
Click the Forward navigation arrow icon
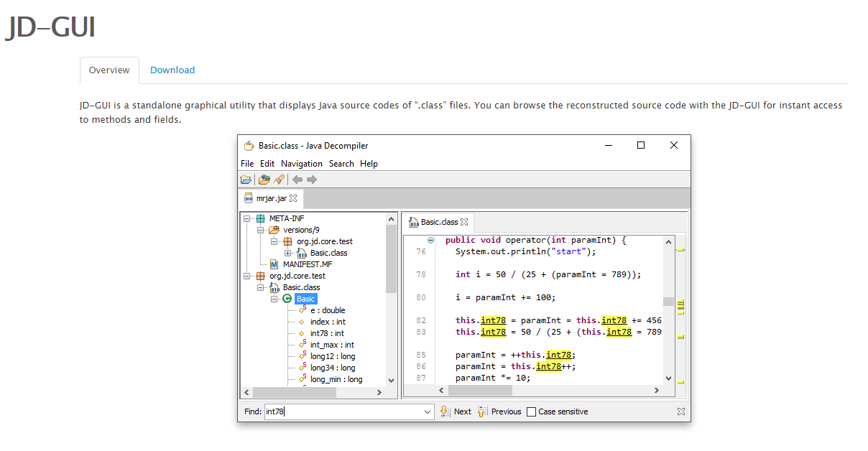pos(311,180)
